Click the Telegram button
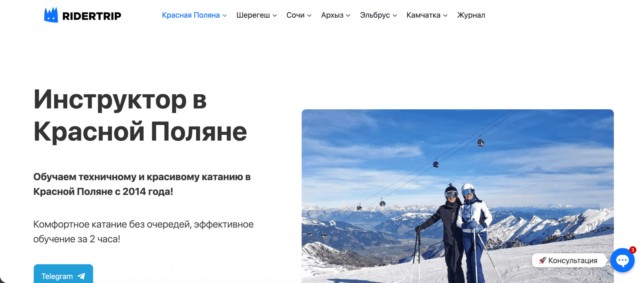The image size is (644, 283). pyautogui.click(x=63, y=274)
